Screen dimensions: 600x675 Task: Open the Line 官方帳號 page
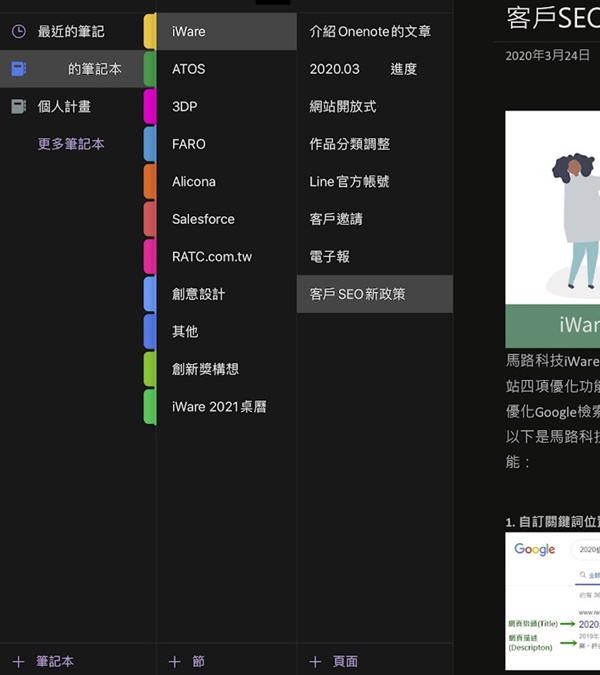(x=374, y=182)
